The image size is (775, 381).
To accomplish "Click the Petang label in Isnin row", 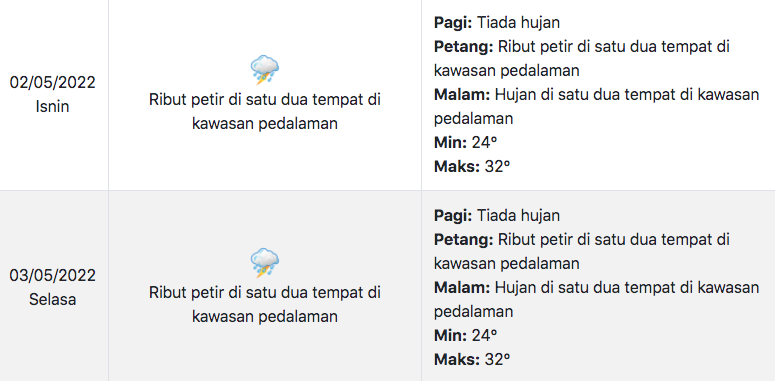I will [464, 47].
